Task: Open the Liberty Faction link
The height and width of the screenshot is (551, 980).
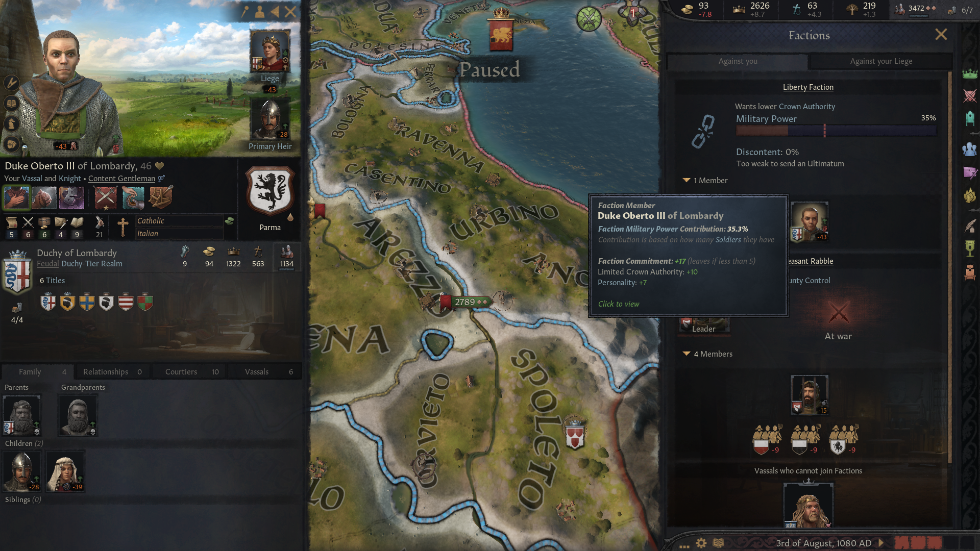Action: coord(808,87)
